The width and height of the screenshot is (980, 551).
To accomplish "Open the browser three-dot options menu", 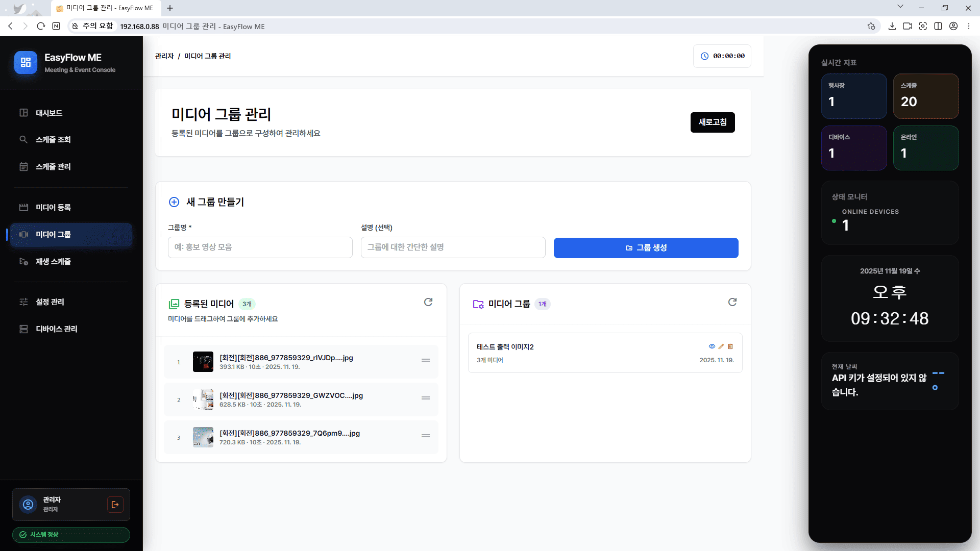I will [969, 26].
